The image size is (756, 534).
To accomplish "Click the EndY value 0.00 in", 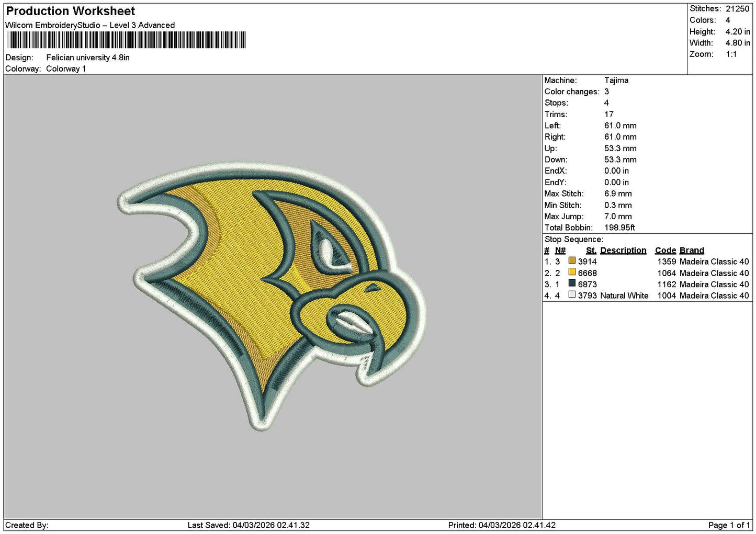I will point(617,183).
